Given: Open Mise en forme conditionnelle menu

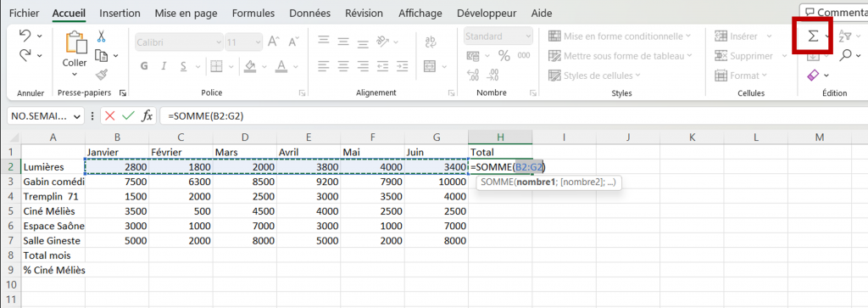Looking at the screenshot, I should coord(620,36).
